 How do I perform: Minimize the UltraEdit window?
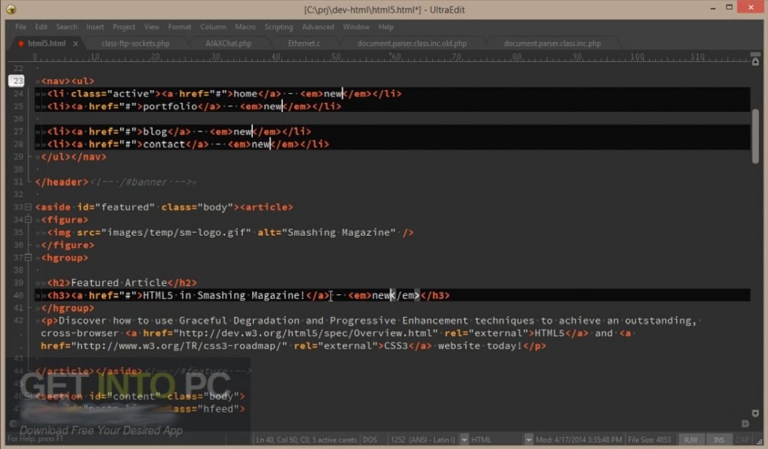tap(713, 8)
